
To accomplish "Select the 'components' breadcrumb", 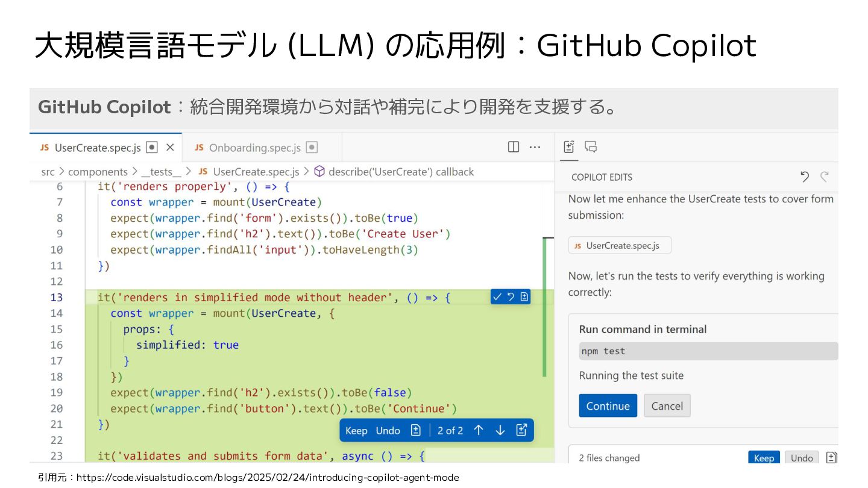I will pyautogui.click(x=98, y=172).
